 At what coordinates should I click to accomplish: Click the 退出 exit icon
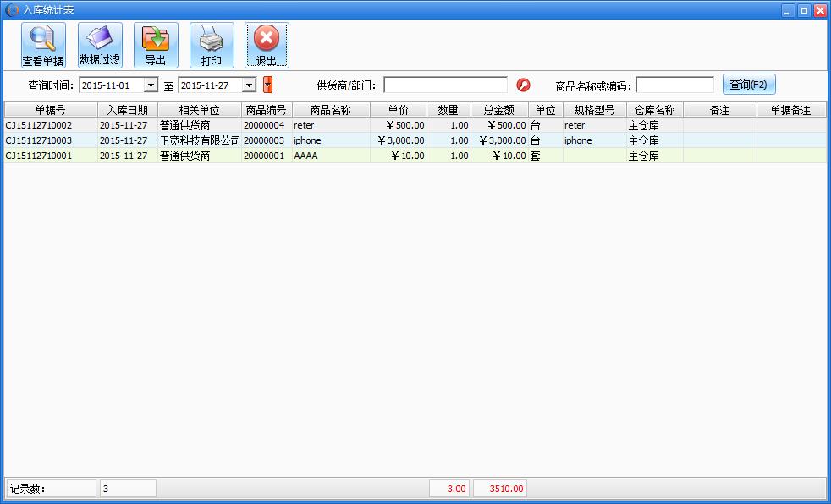pos(267,45)
